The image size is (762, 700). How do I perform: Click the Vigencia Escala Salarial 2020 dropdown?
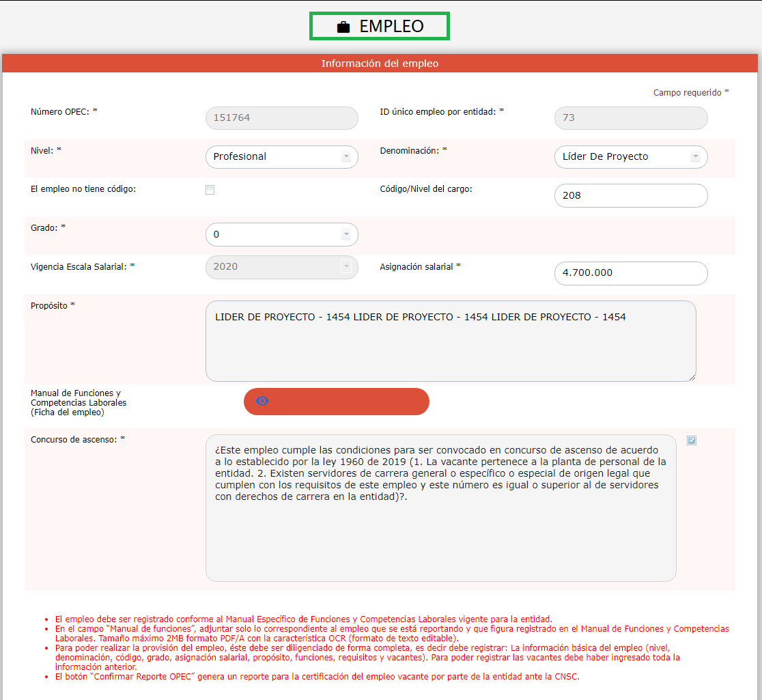pos(281,267)
